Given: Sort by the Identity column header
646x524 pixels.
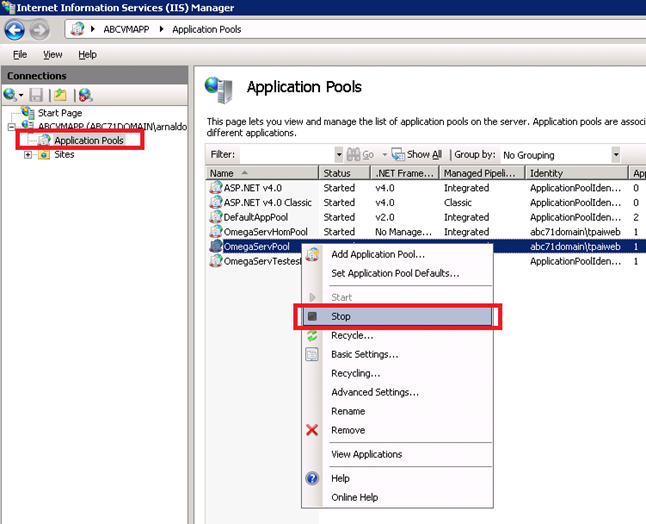Looking at the screenshot, I should coord(576,173).
